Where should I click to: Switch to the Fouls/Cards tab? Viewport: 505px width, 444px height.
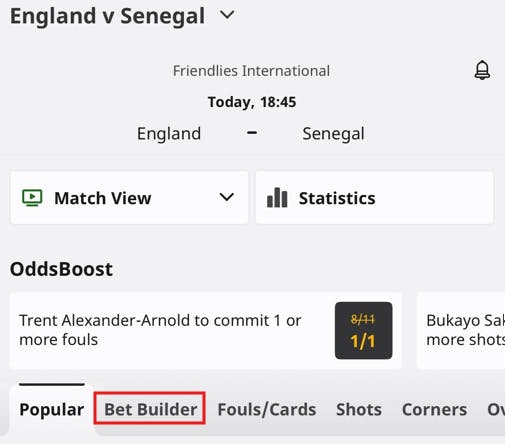coord(267,409)
